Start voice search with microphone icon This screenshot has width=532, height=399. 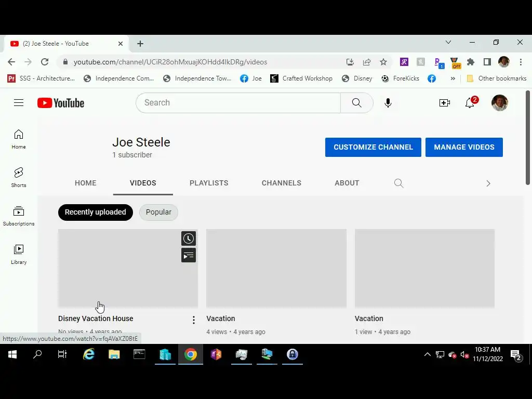(388, 103)
